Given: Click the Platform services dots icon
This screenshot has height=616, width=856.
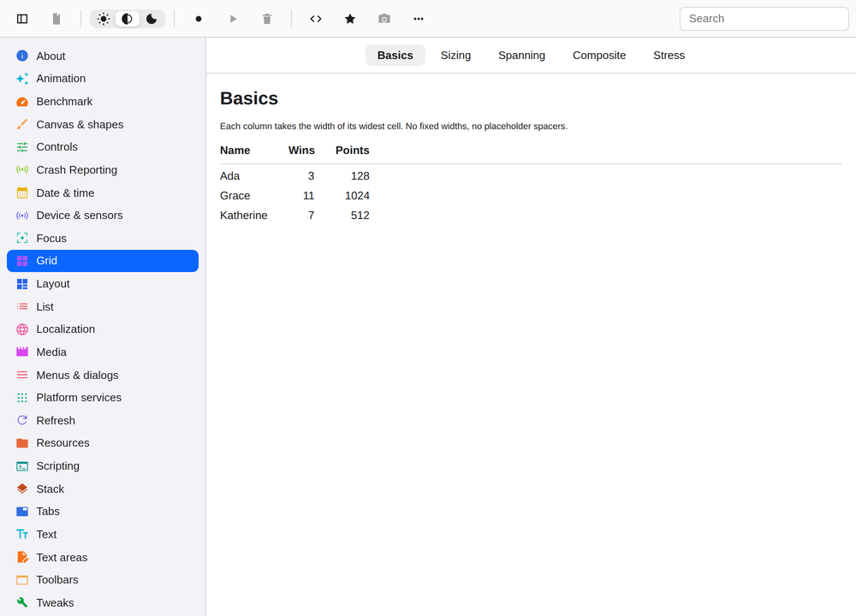Looking at the screenshot, I should [x=22, y=398].
